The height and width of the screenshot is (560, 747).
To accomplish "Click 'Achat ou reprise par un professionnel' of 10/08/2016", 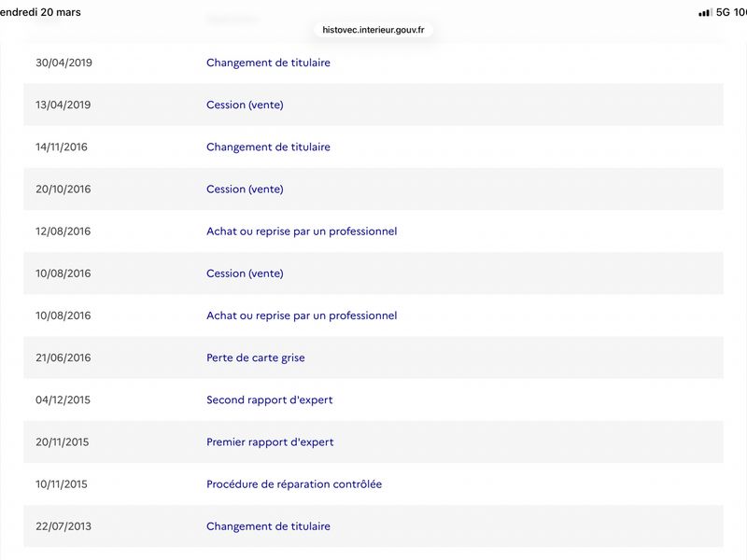I will point(302,315).
